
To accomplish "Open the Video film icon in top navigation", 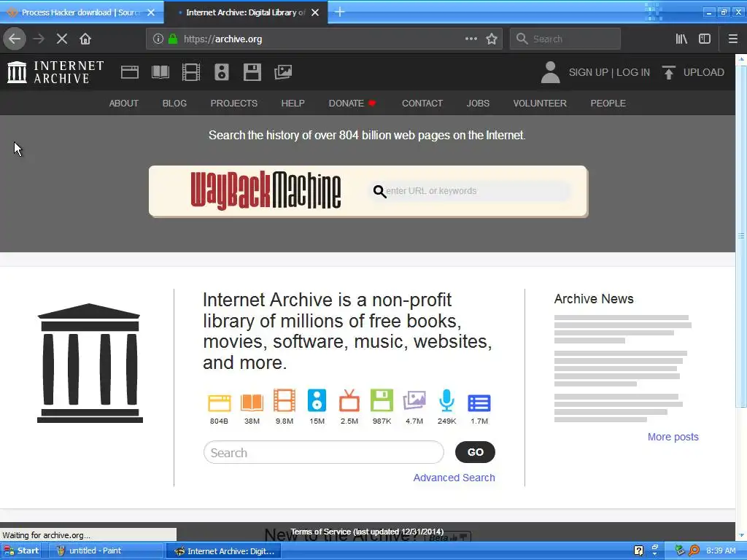I will (191, 72).
